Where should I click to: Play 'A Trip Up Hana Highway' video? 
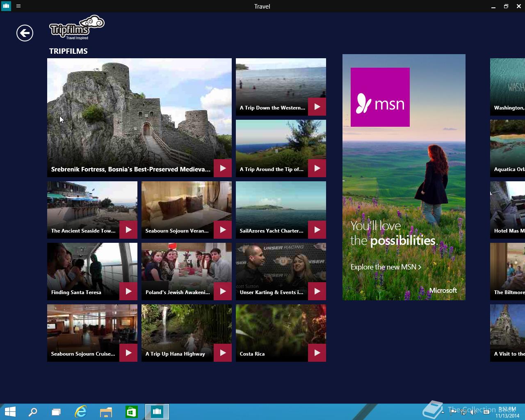(x=223, y=353)
